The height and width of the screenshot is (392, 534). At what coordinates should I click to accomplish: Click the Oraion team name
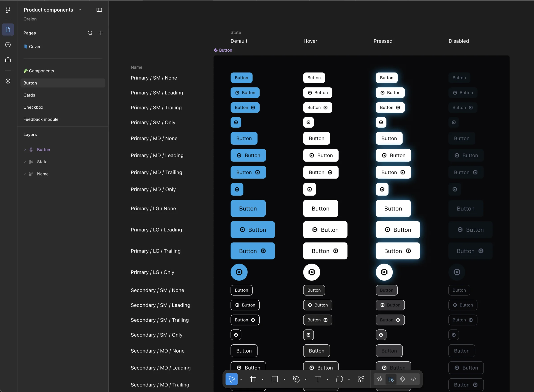30,19
